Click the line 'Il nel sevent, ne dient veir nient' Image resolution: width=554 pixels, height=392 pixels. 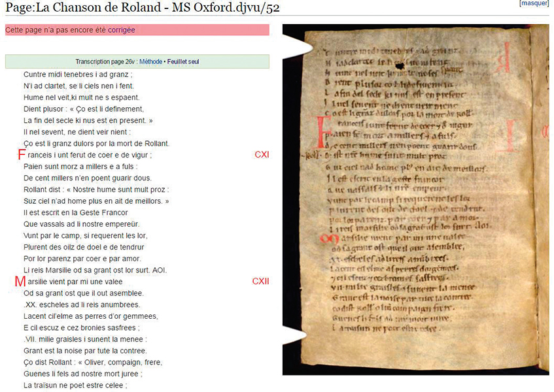pos(77,132)
